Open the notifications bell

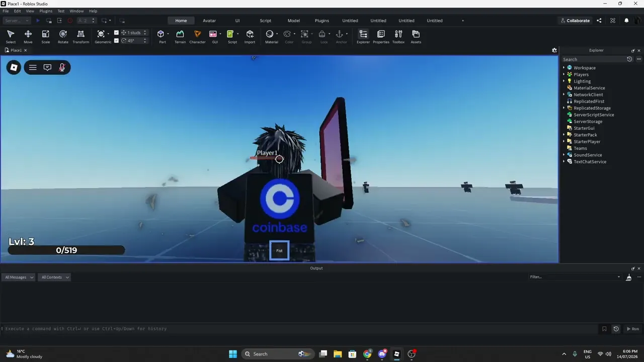pyautogui.click(x=626, y=21)
